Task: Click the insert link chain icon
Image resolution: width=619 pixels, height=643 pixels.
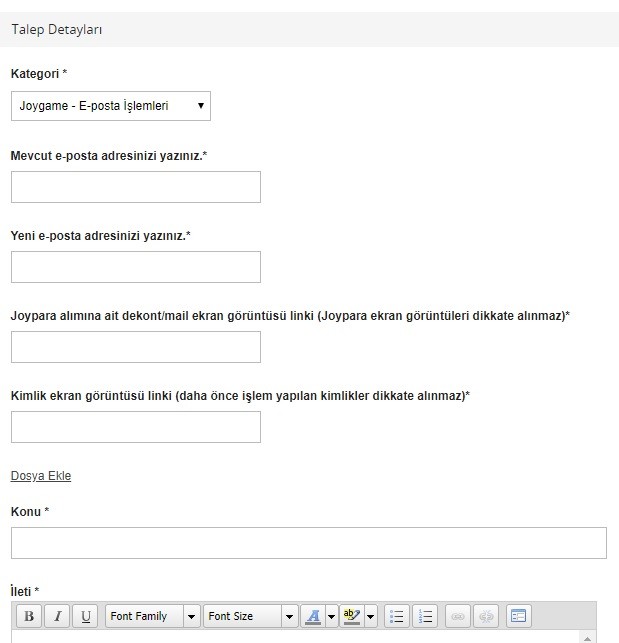Action: point(458,616)
